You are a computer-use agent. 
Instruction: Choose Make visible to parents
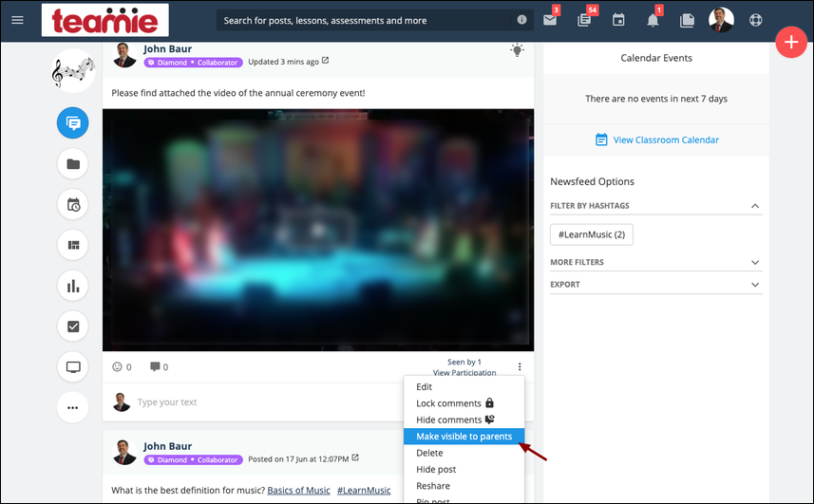[x=464, y=437]
